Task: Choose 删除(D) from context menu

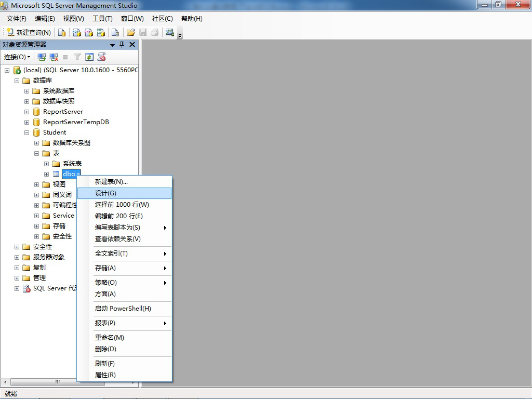Action: [x=125, y=349]
